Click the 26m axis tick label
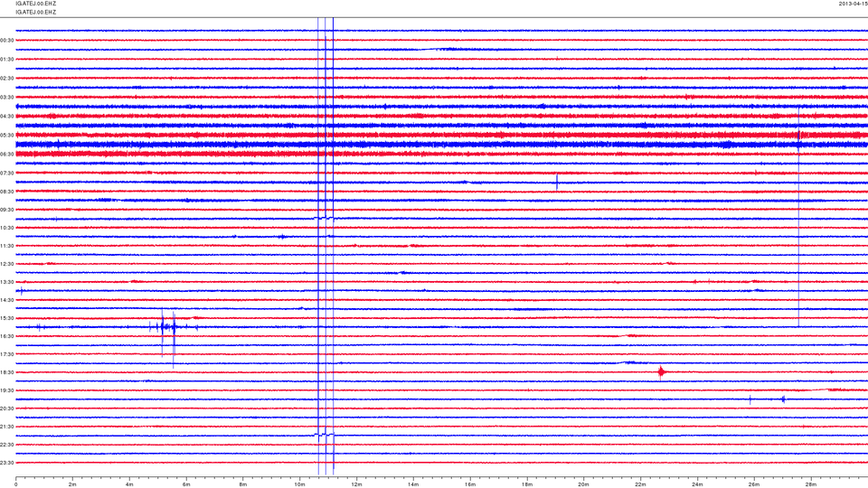Screen dimensions: 868x488 tap(754, 484)
